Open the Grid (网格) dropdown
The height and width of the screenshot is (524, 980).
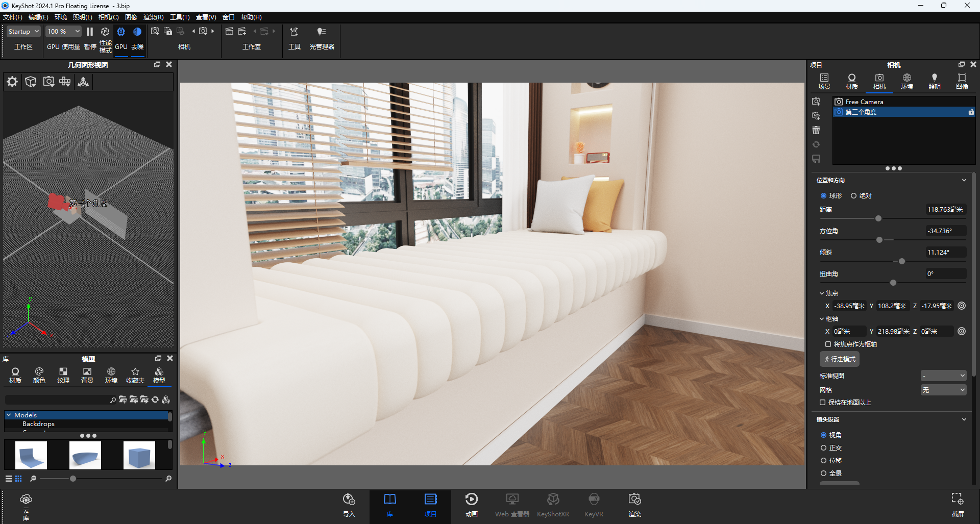[x=943, y=390]
